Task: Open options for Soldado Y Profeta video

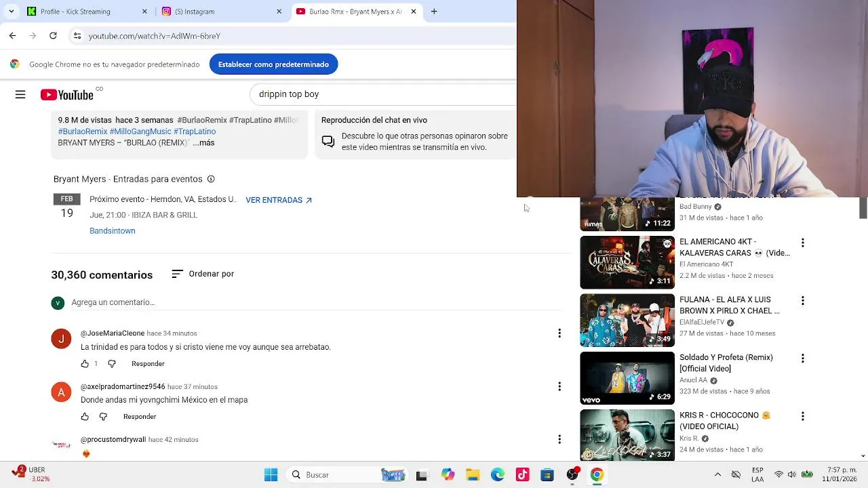Action: (x=803, y=358)
